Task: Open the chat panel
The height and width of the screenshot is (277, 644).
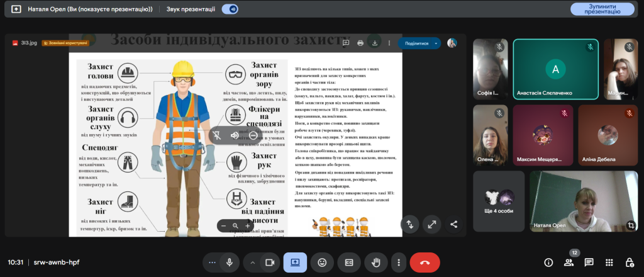Action: (x=589, y=263)
